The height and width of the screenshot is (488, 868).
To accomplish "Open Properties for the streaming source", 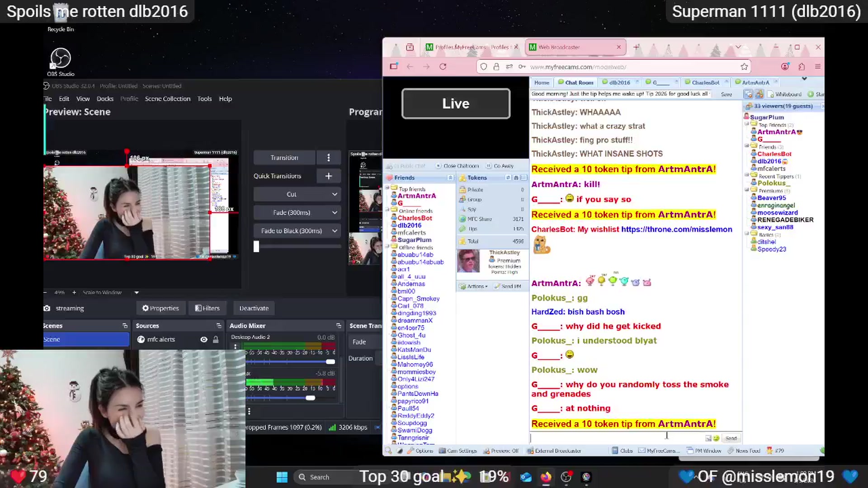I will tap(160, 308).
